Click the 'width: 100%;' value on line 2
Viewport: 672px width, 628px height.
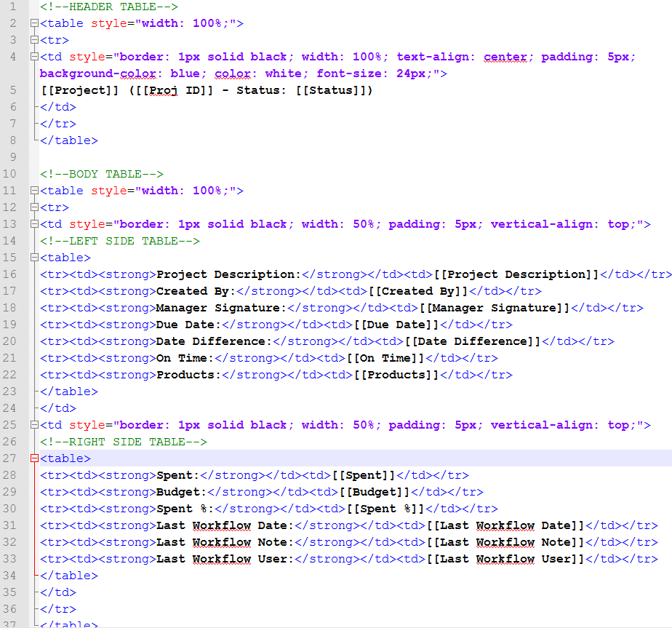185,23
